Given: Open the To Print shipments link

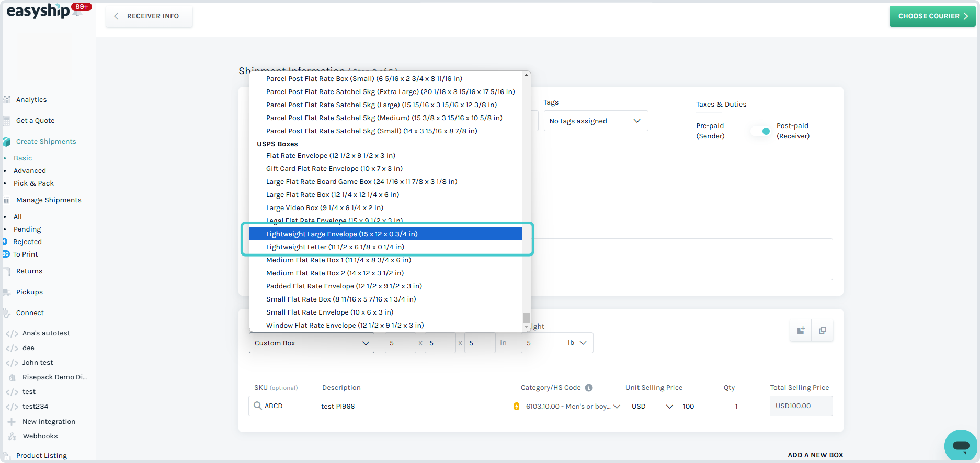Looking at the screenshot, I should pyautogui.click(x=26, y=254).
